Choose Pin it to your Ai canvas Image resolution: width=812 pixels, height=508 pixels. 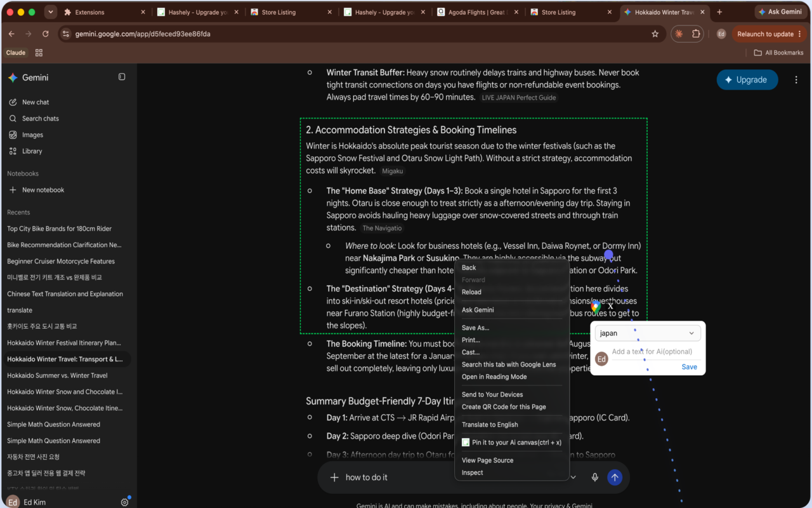point(511,443)
